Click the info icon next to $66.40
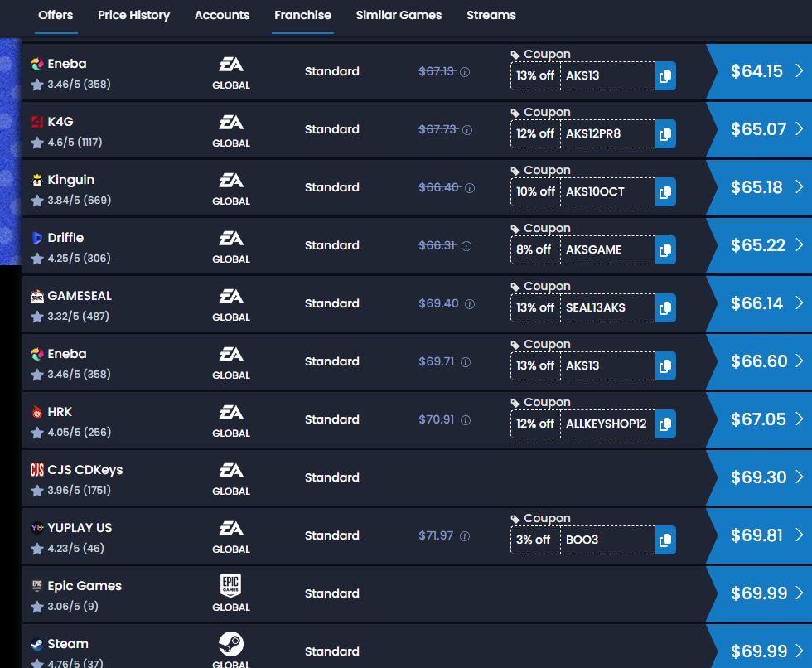The height and width of the screenshot is (668, 812). [470, 188]
